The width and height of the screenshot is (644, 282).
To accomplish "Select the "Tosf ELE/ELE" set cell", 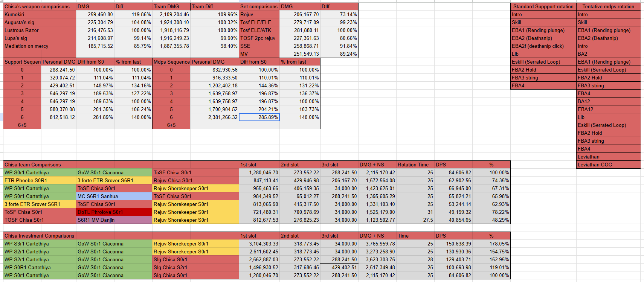I will point(259,22).
